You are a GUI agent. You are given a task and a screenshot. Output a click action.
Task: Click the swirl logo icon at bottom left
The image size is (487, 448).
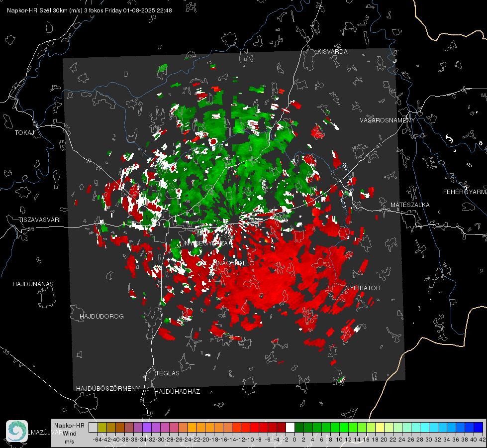17,431
